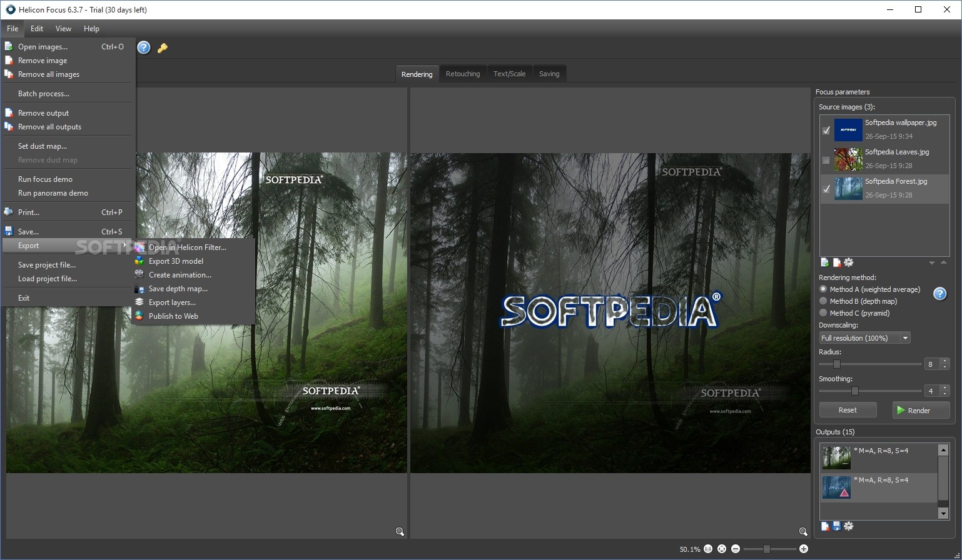Toggle the Softpedia wallpaper.jpg checkbox

(826, 131)
